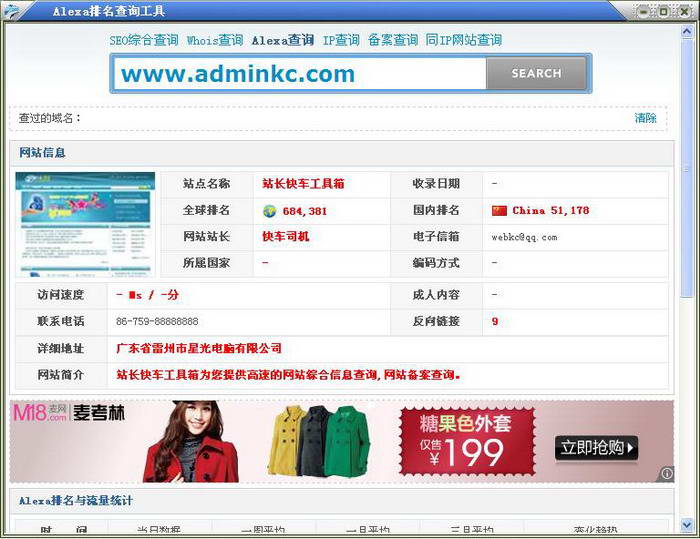Click the 访问速度 label
Image resolution: width=700 pixels, height=539 pixels.
pyautogui.click(x=61, y=295)
